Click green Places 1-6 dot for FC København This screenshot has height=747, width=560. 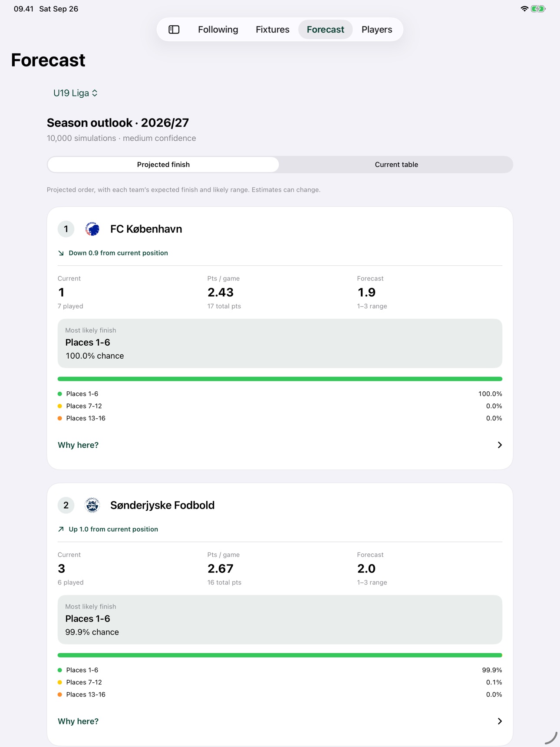click(x=60, y=394)
